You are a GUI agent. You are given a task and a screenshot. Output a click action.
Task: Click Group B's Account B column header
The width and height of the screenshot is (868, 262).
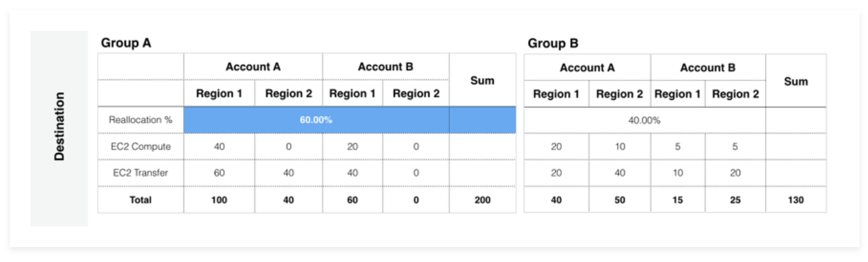pyautogui.click(x=708, y=67)
